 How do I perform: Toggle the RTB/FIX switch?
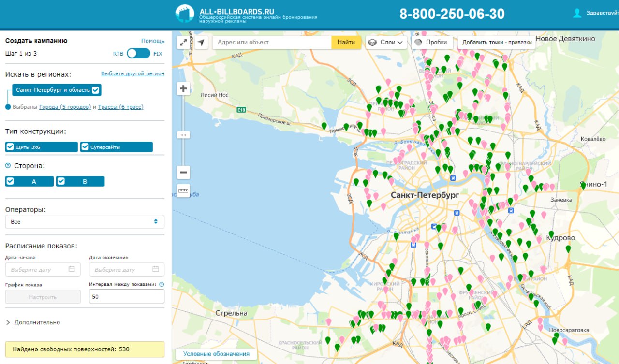click(139, 53)
